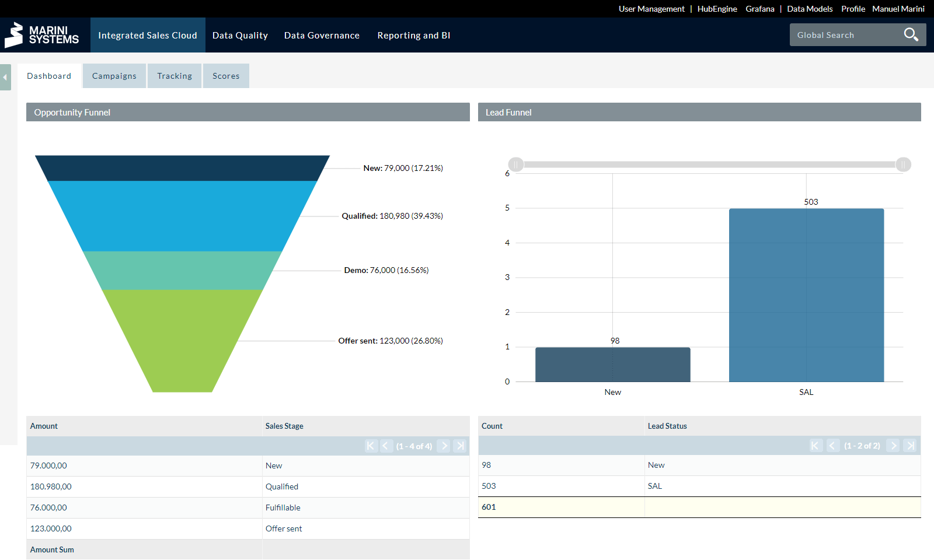Jump to first page in the Lead Status table
The width and height of the screenshot is (934, 560).
click(x=815, y=445)
